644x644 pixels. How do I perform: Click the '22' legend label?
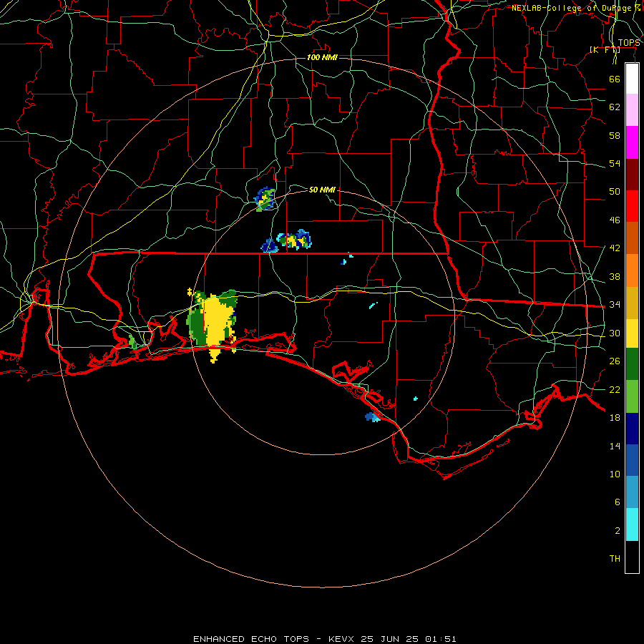point(615,389)
